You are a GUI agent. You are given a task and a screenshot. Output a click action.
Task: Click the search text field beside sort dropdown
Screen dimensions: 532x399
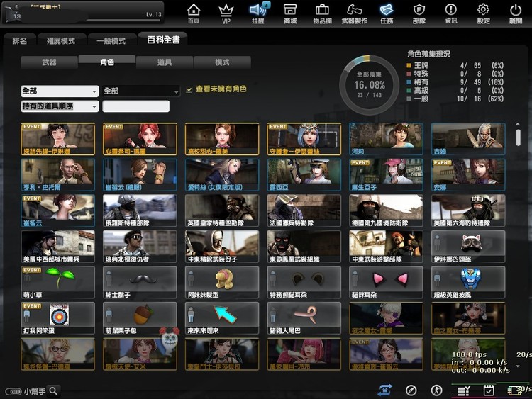pos(136,106)
